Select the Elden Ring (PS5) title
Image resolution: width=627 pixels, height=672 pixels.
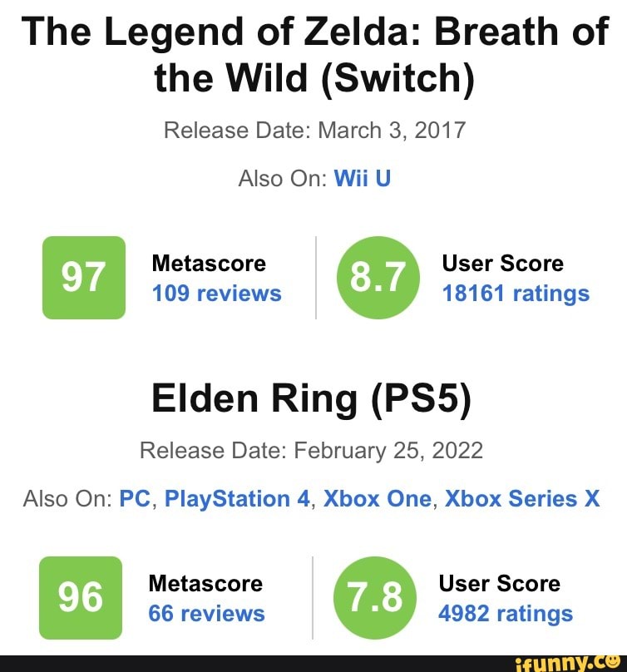313,398
